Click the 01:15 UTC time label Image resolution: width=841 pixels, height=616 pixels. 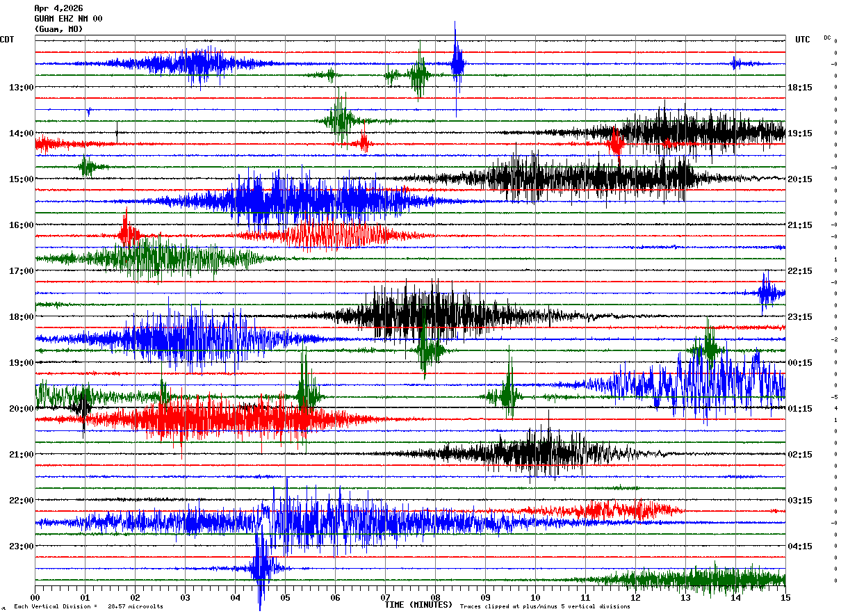tap(800, 409)
